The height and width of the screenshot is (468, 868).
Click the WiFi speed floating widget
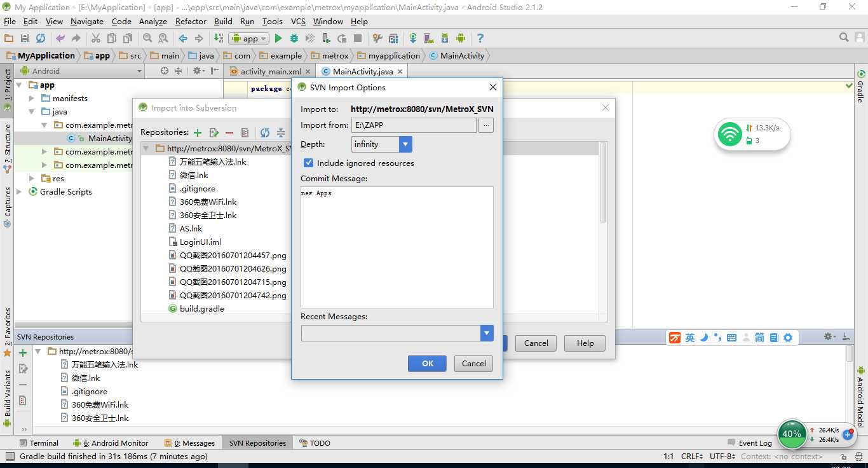click(x=752, y=134)
